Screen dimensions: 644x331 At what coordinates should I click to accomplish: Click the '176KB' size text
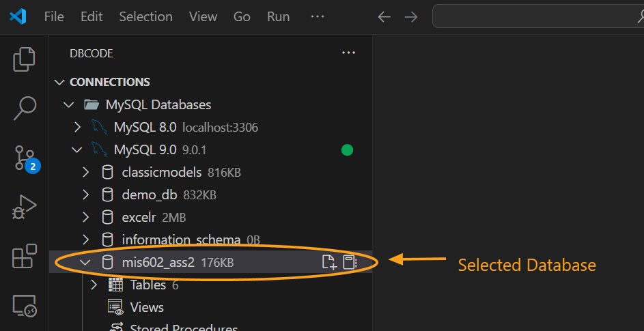click(x=217, y=263)
